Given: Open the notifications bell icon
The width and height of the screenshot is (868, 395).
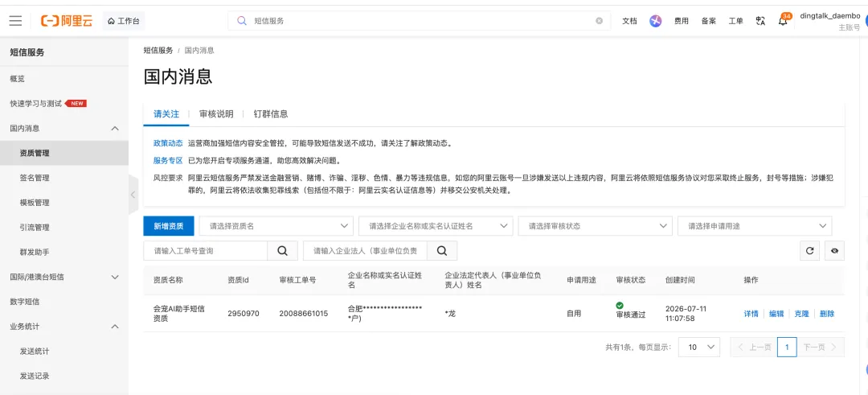Looking at the screenshot, I should pyautogui.click(x=784, y=20).
